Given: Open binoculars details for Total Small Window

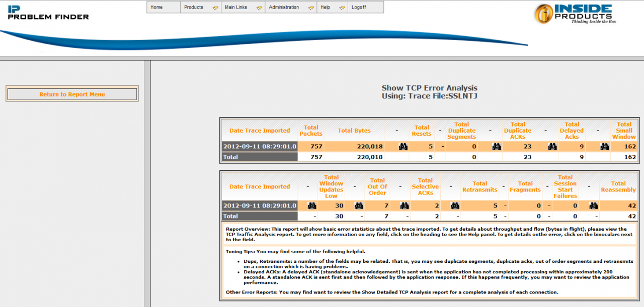Looking at the screenshot, I should (605, 147).
